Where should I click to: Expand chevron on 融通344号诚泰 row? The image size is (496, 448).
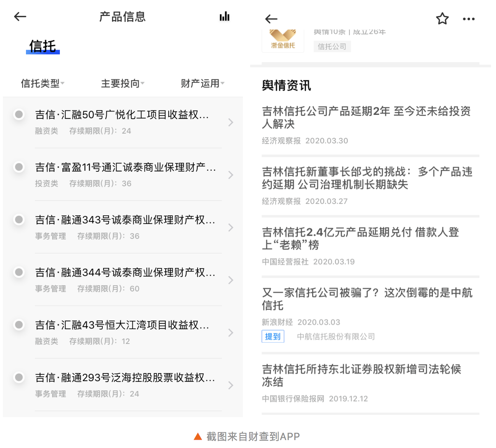(231, 280)
